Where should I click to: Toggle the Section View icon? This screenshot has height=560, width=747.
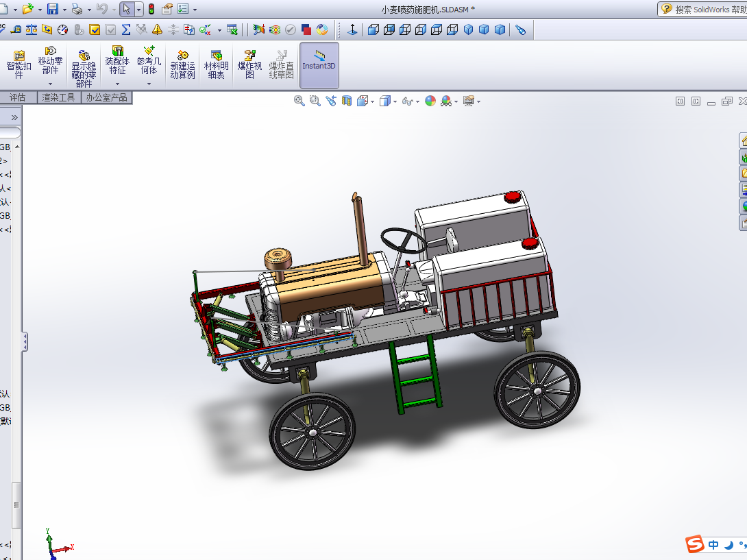tap(346, 101)
